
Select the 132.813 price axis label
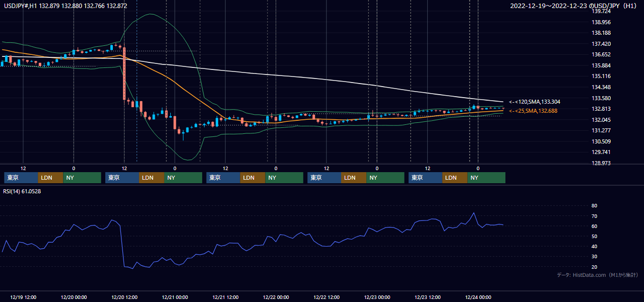601,109
